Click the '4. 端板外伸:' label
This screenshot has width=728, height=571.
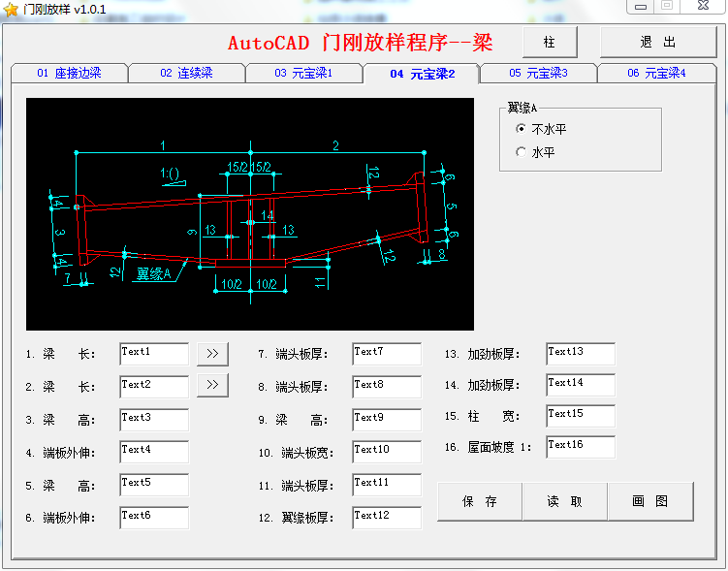60,453
